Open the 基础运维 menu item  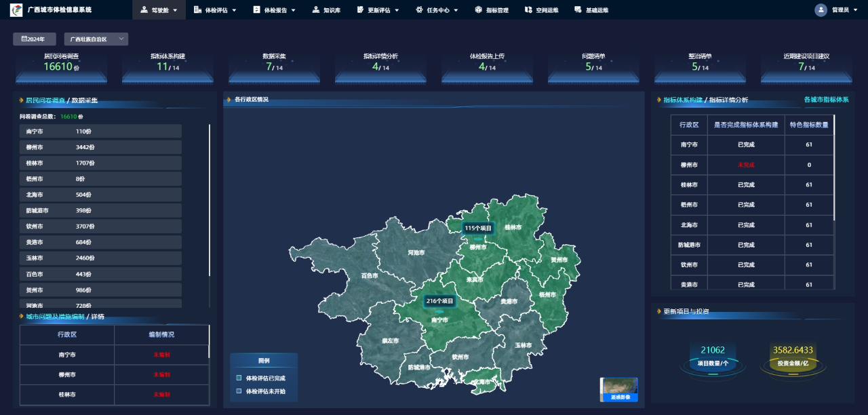591,10
